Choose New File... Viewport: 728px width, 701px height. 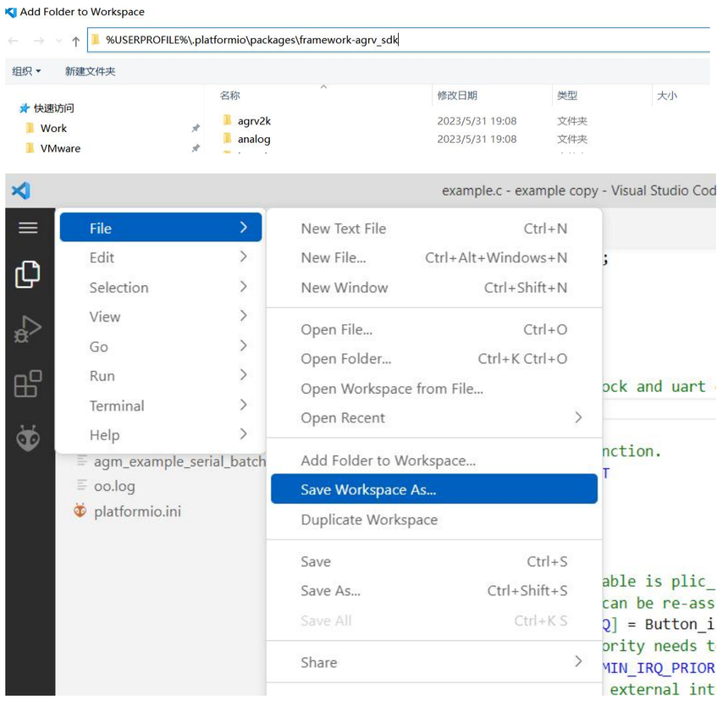[434, 257]
